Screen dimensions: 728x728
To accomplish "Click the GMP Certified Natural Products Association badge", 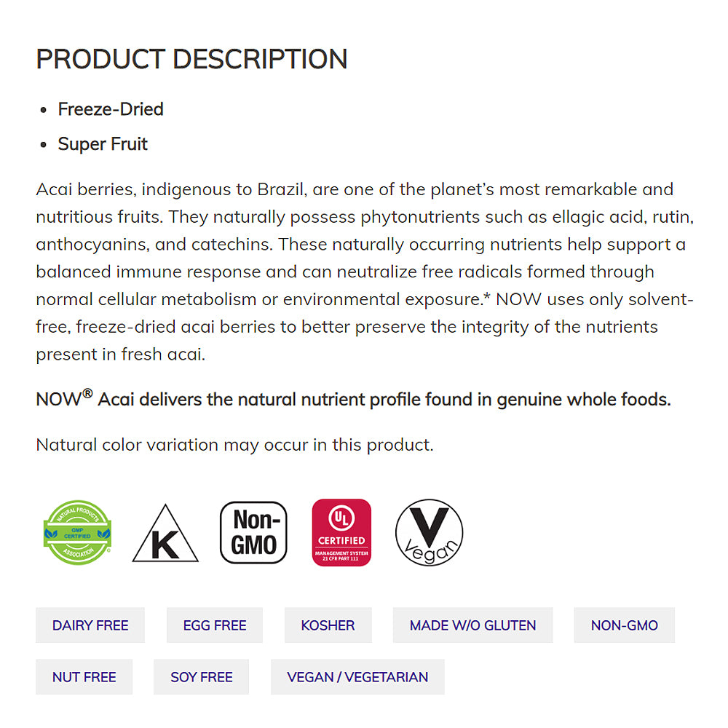I will point(78,532).
